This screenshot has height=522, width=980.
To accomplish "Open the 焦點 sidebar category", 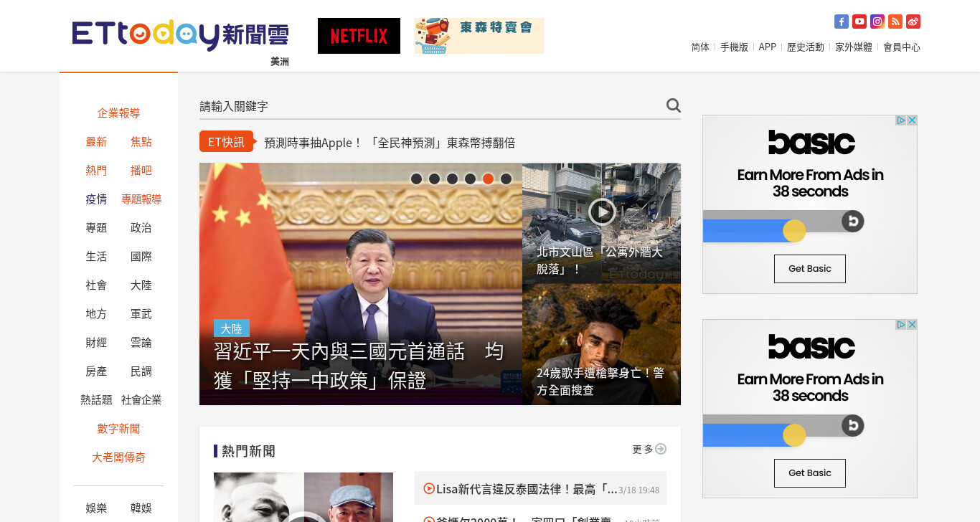I will [x=141, y=142].
